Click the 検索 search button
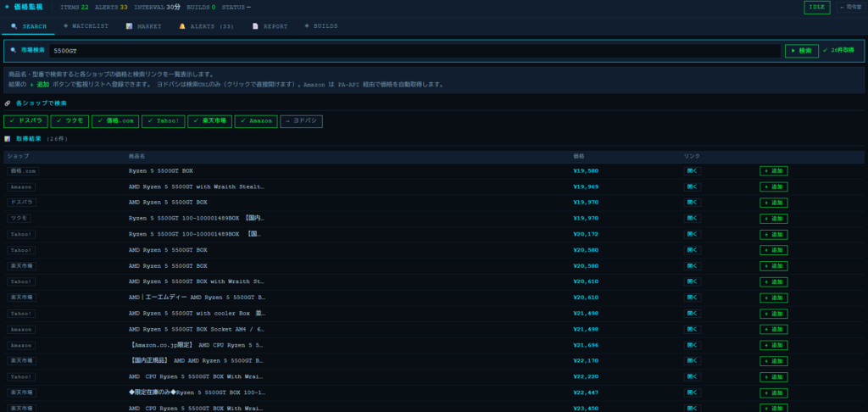Screen dimensions: 868x412 801,51
